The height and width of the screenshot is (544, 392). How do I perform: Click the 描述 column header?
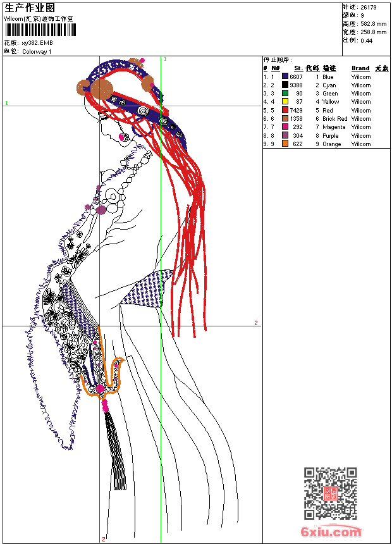[329, 68]
